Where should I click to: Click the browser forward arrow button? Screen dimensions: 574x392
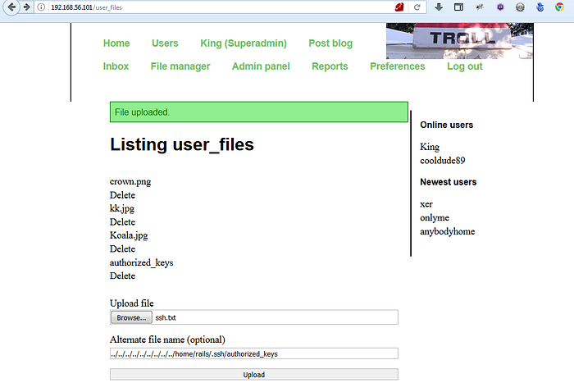point(27,7)
